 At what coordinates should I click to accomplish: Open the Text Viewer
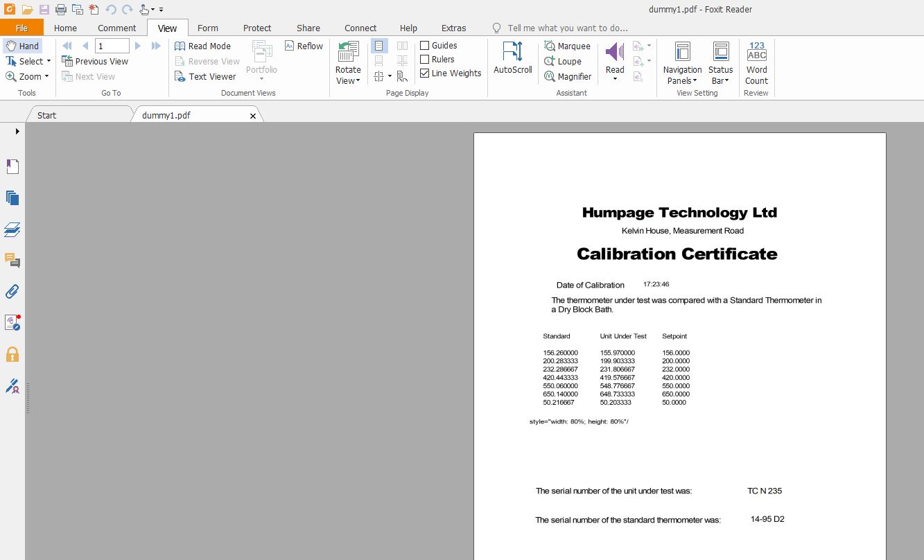coord(205,76)
